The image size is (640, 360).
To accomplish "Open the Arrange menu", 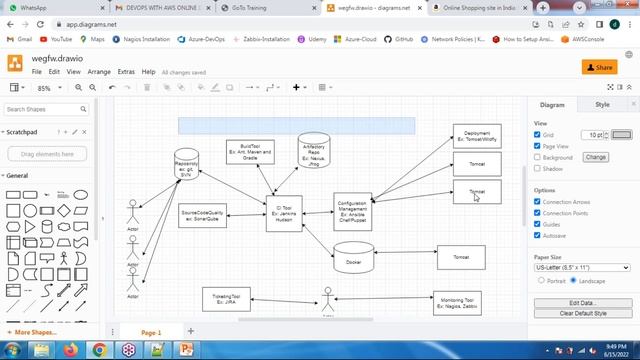I will click(x=99, y=72).
